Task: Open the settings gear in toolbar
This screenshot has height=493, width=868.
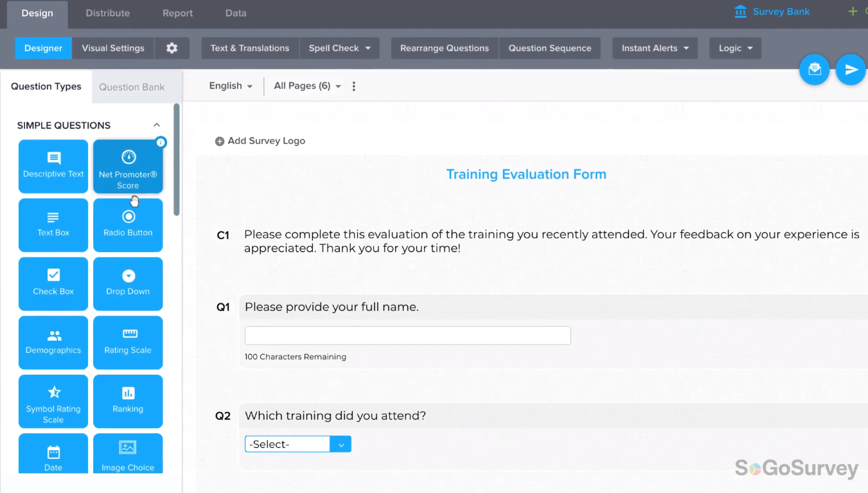Action: 172,48
